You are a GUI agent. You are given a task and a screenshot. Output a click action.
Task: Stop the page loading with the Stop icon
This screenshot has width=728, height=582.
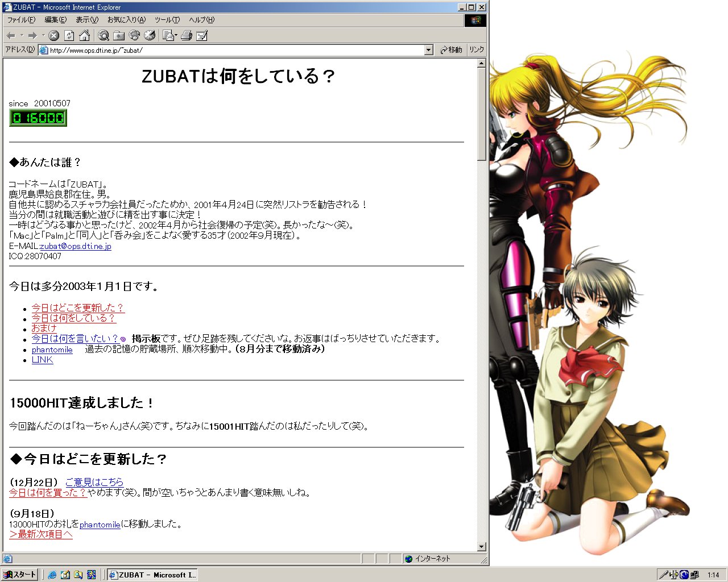[54, 35]
